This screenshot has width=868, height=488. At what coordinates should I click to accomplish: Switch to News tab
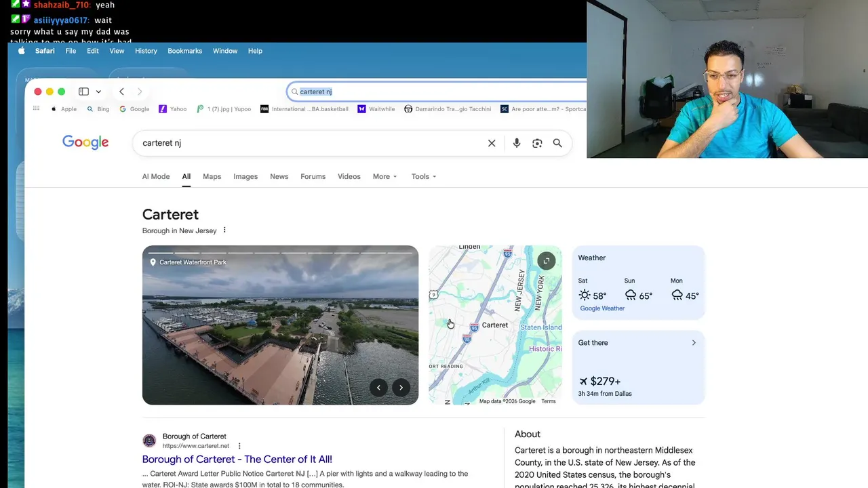279,176
